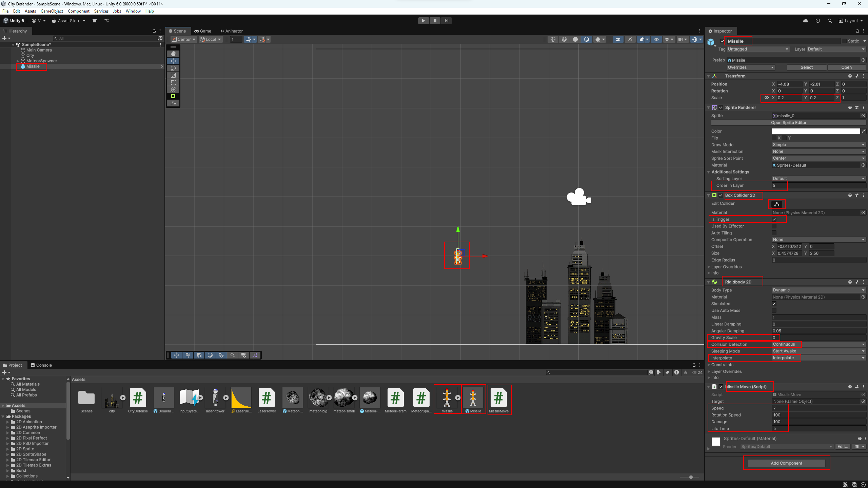Select the Hand view tool

click(x=173, y=54)
